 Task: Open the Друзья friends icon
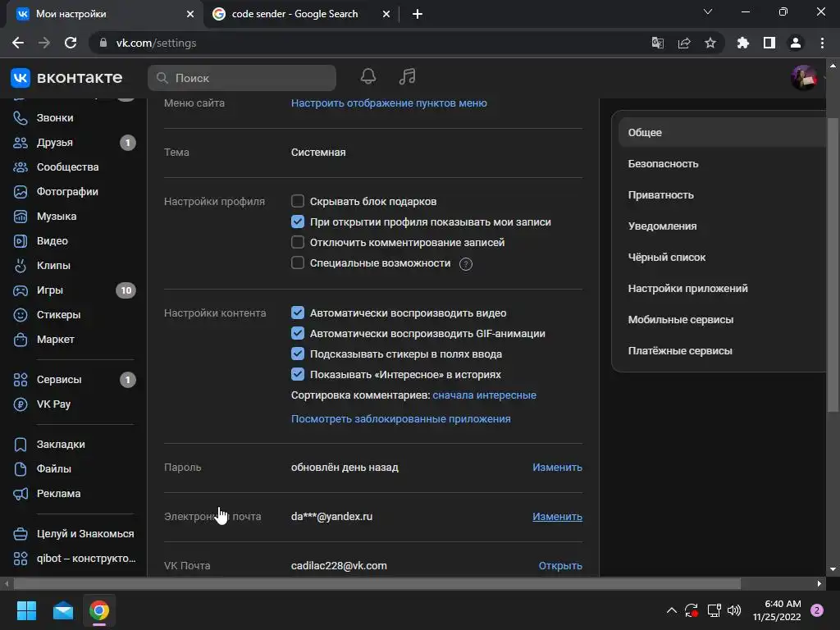point(21,143)
